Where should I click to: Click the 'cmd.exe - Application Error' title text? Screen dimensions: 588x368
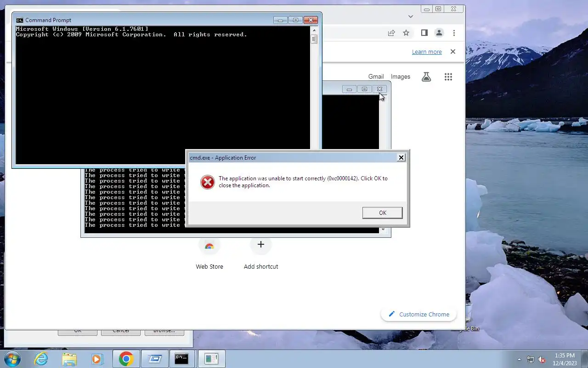[223, 158]
